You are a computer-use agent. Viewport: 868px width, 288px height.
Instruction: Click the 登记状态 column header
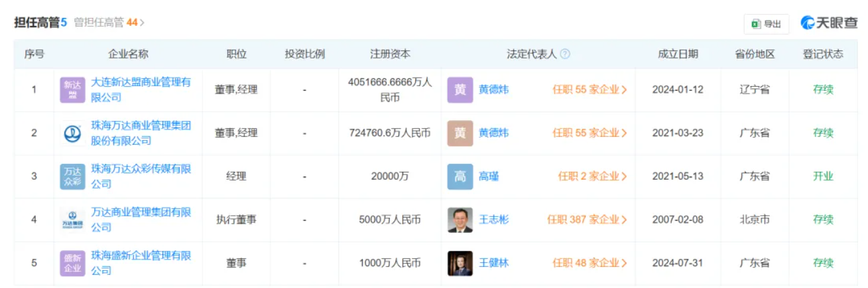[x=824, y=54]
